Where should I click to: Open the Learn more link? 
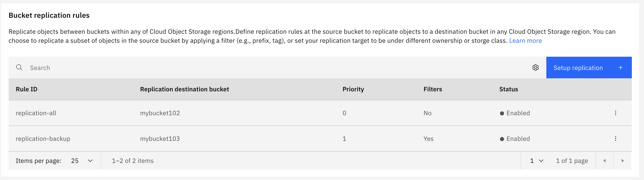pyautogui.click(x=525, y=40)
